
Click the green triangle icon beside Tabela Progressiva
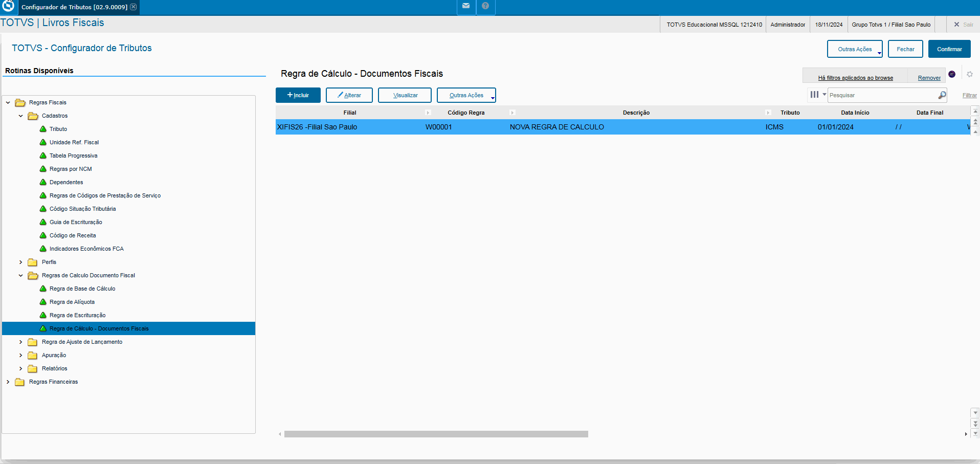click(x=43, y=156)
